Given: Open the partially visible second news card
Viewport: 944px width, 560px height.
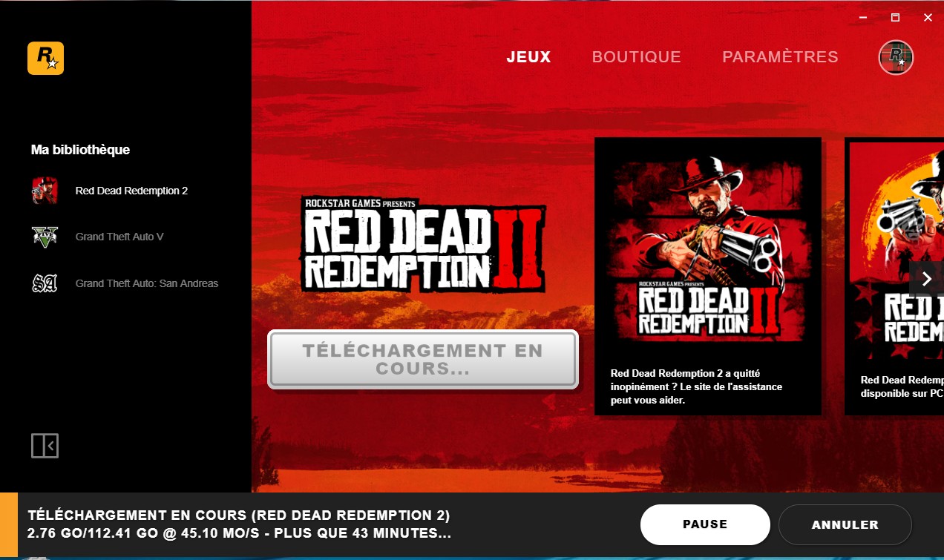Looking at the screenshot, I should pos(894,276).
